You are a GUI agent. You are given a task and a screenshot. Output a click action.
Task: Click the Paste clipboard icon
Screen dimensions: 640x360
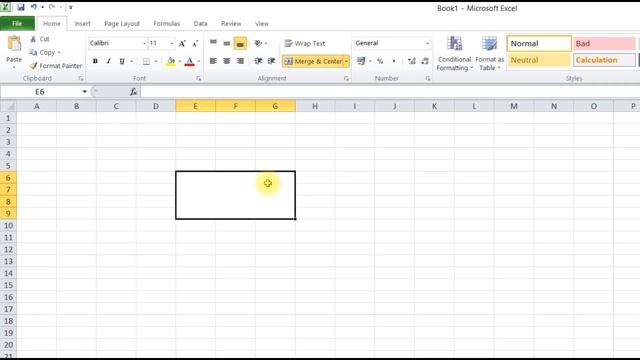click(x=14, y=44)
